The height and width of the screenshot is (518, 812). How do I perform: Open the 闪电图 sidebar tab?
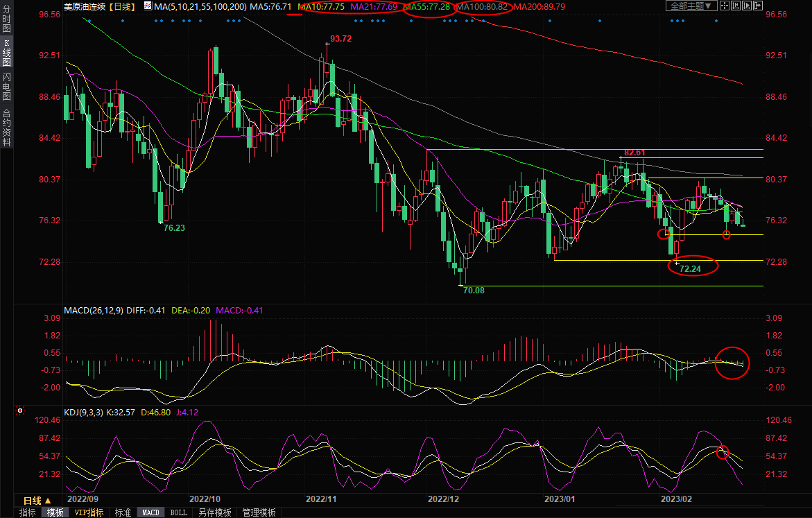[x=6, y=87]
